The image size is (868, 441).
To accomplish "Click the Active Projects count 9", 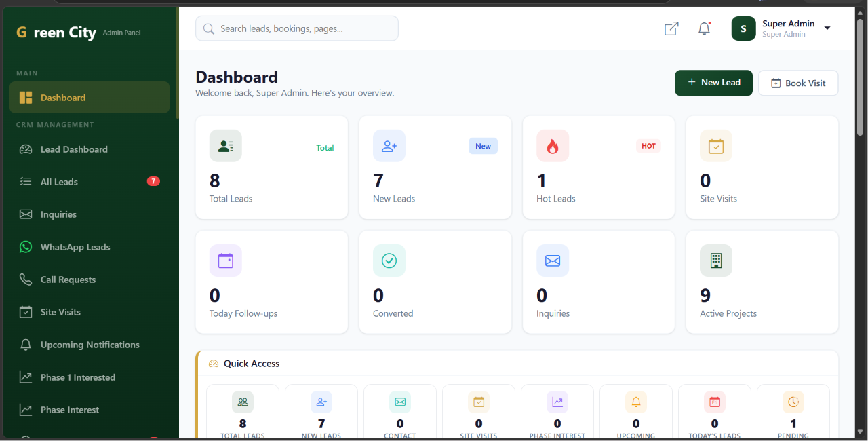I will click(705, 296).
